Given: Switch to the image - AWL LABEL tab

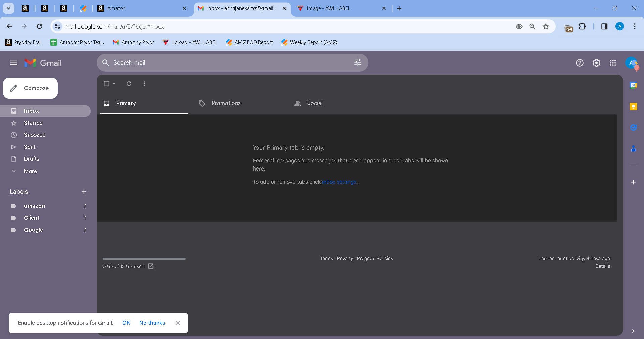Looking at the screenshot, I should click(x=341, y=8).
